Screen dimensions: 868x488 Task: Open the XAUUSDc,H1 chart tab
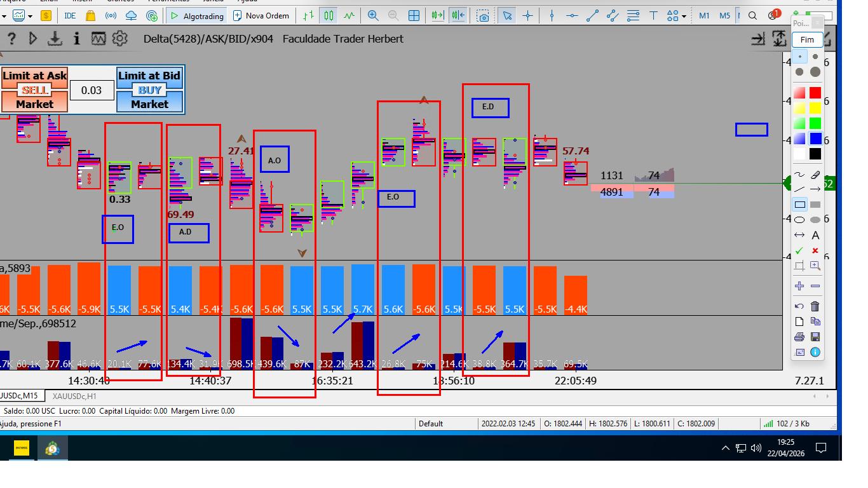coord(74,396)
